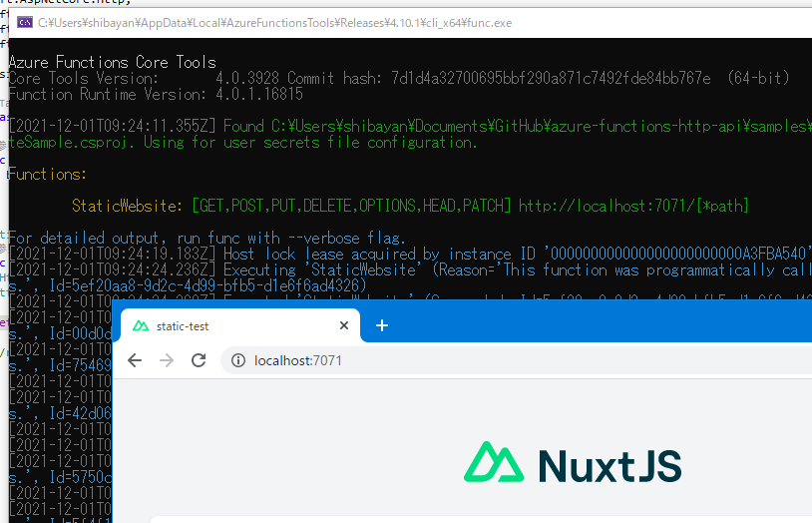Click the Id=5750c log fragment in the console

click(x=80, y=477)
